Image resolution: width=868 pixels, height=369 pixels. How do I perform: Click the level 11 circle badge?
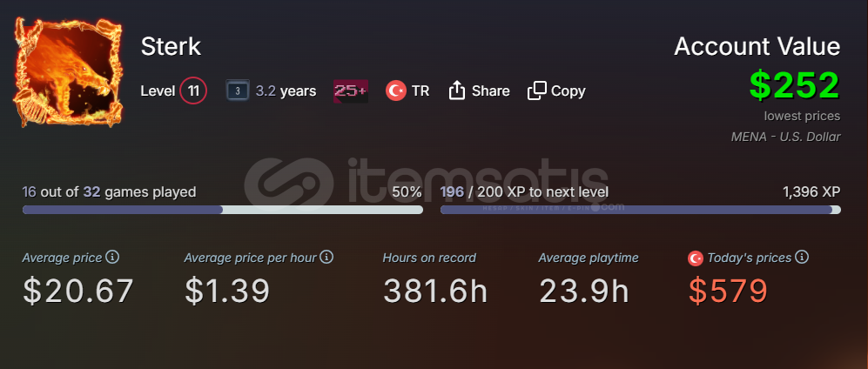pos(193,91)
